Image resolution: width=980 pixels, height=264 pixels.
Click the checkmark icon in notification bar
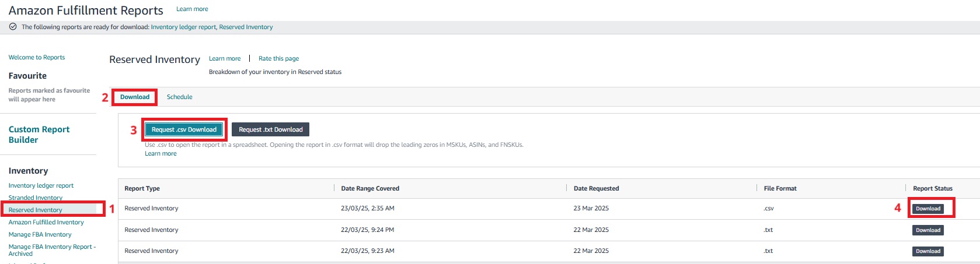click(x=13, y=27)
